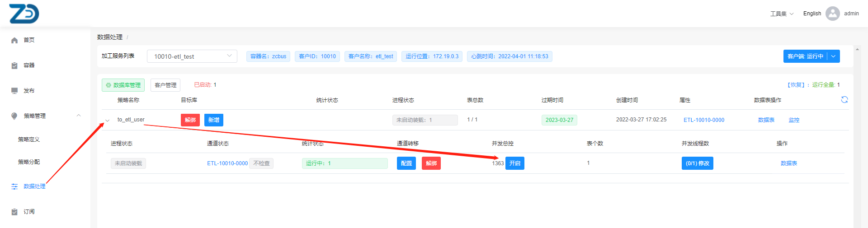The image size is (868, 228).
Task: Refresh the table with the reload icon
Action: (844, 100)
